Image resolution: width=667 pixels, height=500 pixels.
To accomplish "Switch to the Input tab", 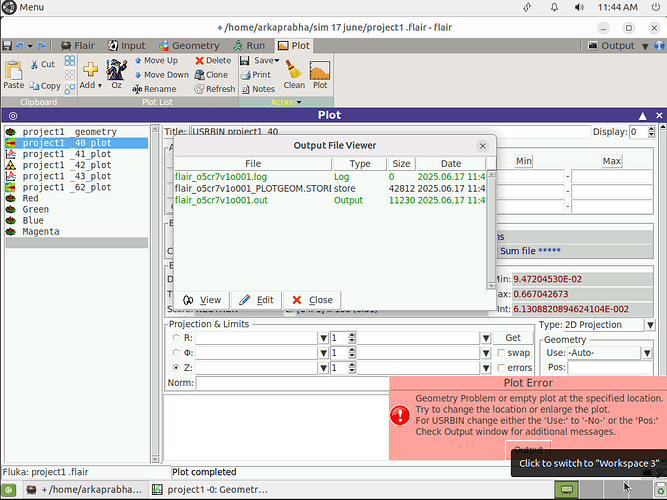I will click(126, 46).
